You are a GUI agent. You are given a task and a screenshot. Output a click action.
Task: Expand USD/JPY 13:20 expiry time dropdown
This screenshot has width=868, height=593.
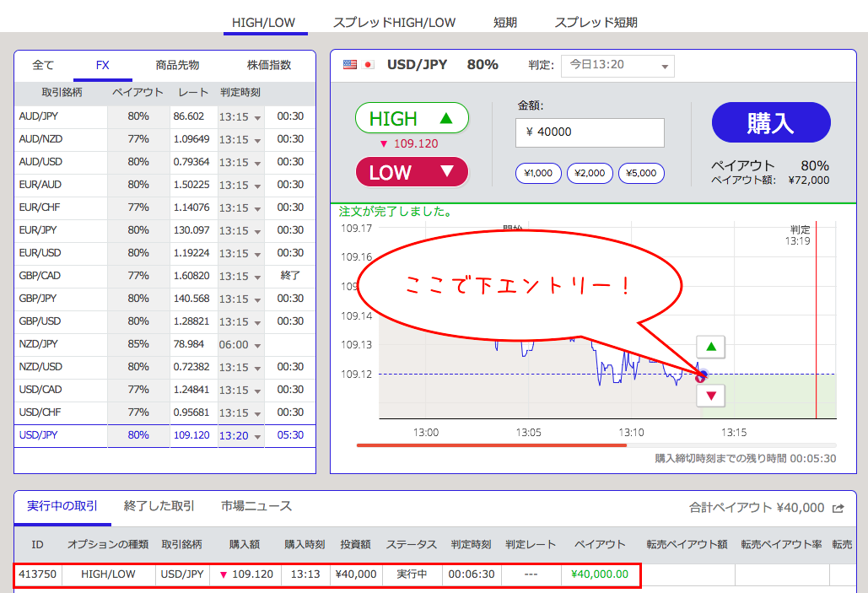240,435
